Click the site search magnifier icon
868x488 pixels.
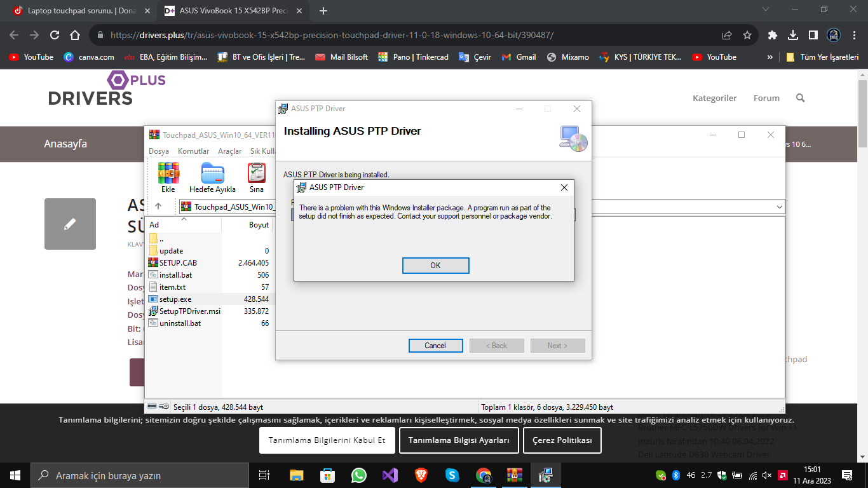[800, 98]
